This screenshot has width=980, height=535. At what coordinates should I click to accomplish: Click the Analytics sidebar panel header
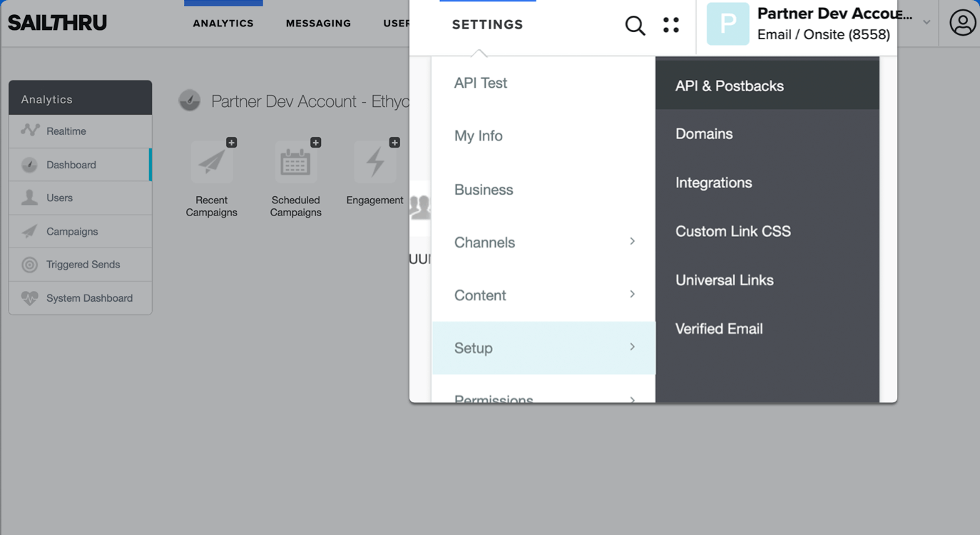(x=80, y=98)
